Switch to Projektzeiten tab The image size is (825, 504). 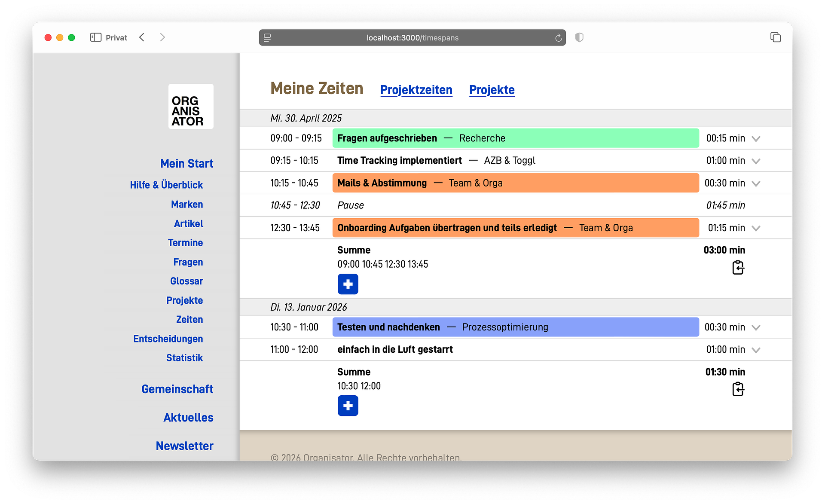pyautogui.click(x=416, y=90)
